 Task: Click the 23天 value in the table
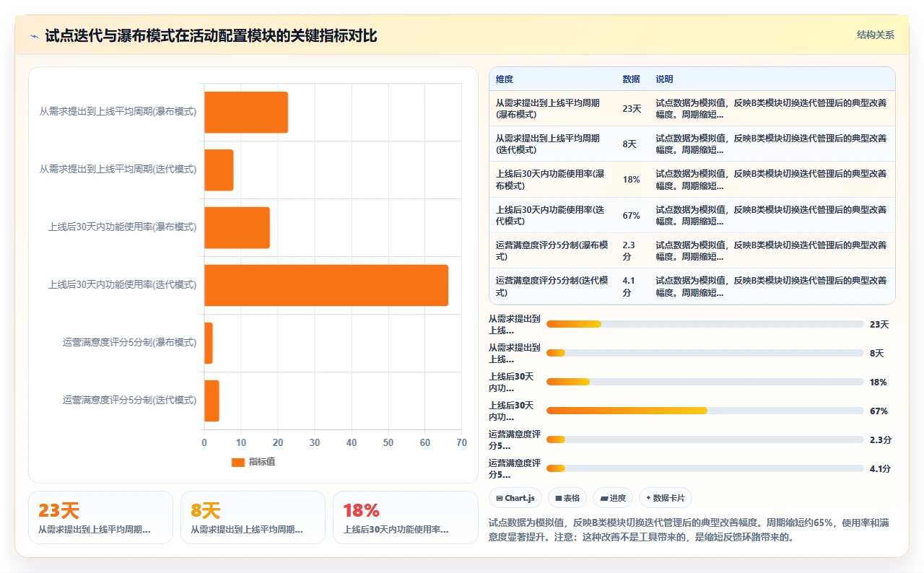click(x=632, y=108)
